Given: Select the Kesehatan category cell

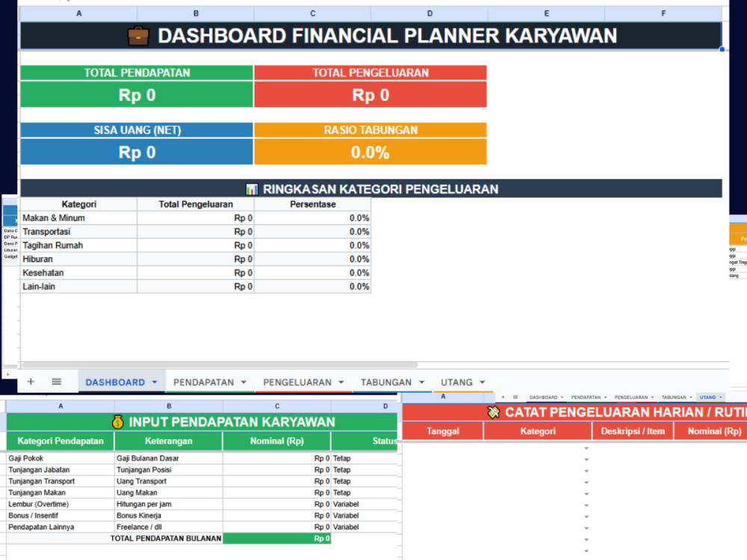Looking at the screenshot, I should pos(78,273).
